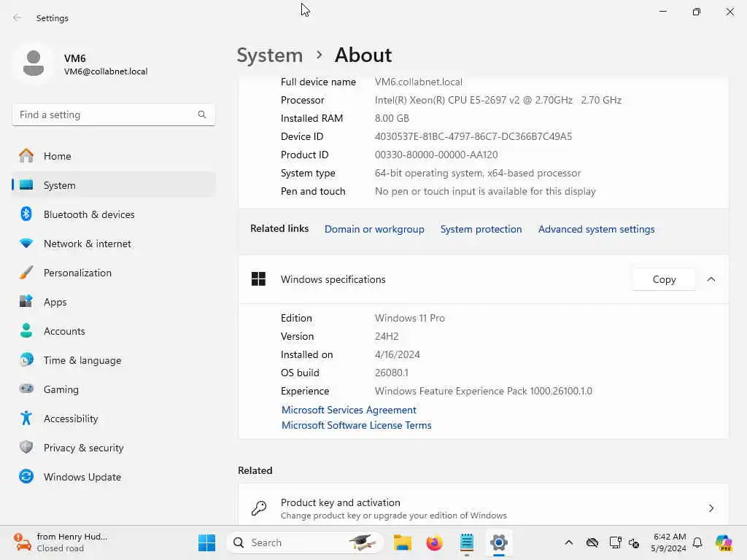Open Time & language settings

click(113, 360)
